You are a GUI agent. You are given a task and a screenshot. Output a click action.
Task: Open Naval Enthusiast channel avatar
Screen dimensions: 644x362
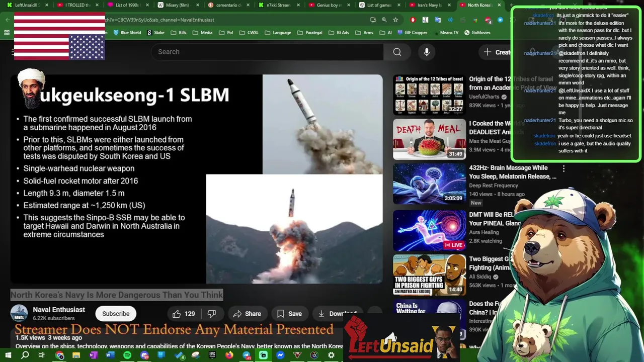pyautogui.click(x=19, y=313)
